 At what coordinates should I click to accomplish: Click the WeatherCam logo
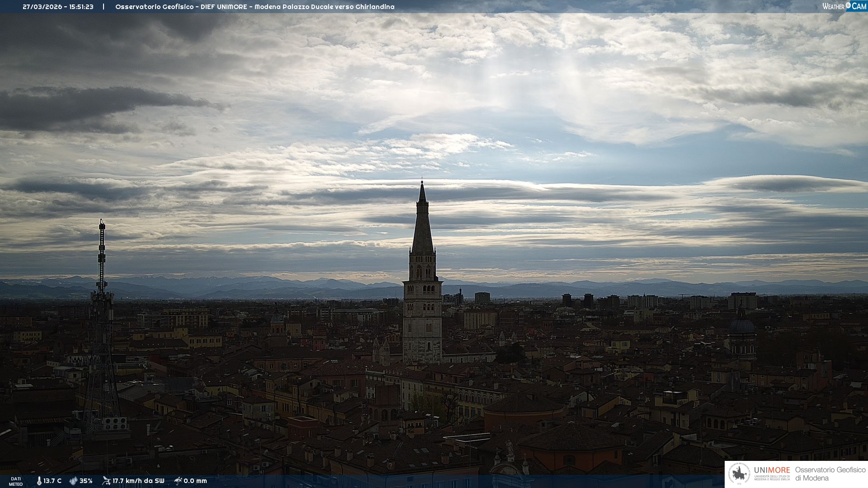point(844,6)
